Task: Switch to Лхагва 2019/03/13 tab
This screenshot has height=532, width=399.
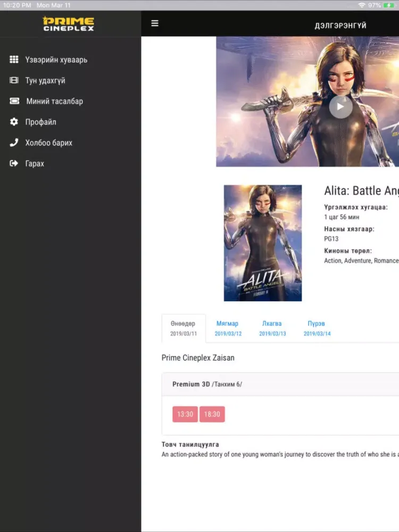Action: [272, 328]
